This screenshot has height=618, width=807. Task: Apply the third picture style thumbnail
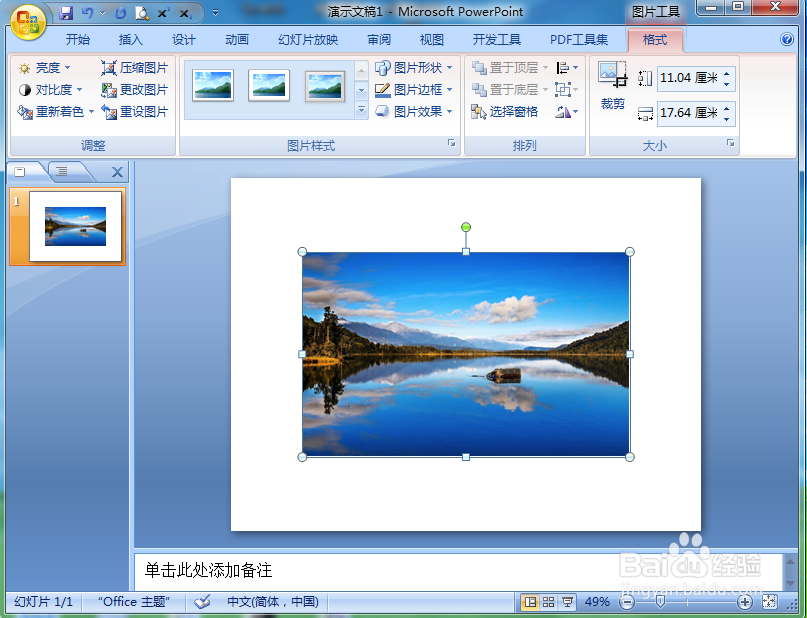[x=325, y=86]
